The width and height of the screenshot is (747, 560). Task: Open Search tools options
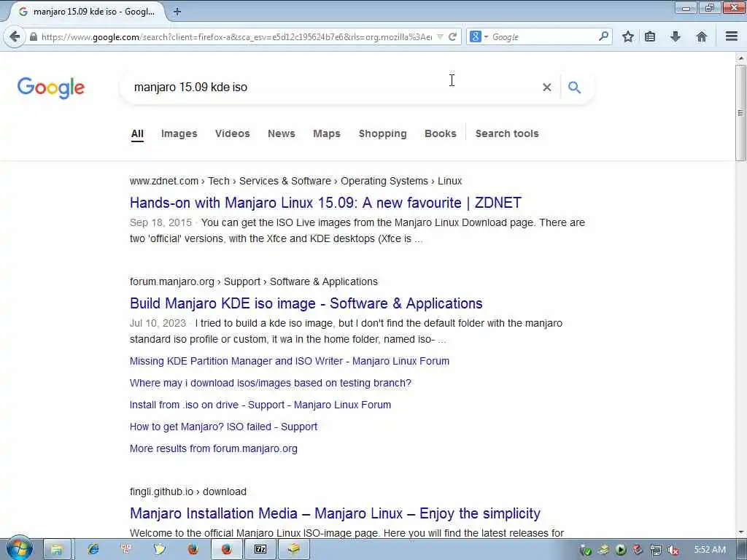pos(507,134)
